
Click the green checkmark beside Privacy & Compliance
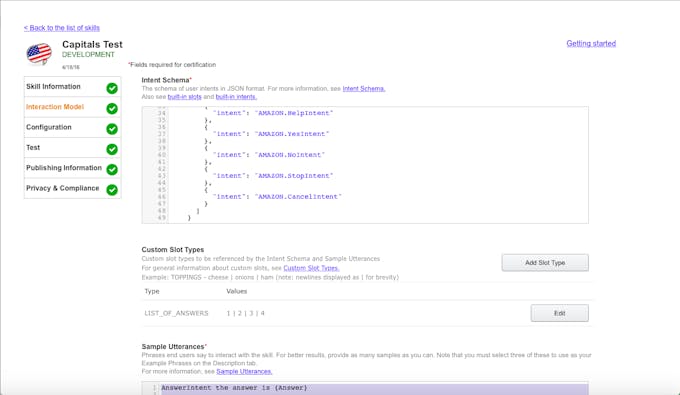click(112, 190)
